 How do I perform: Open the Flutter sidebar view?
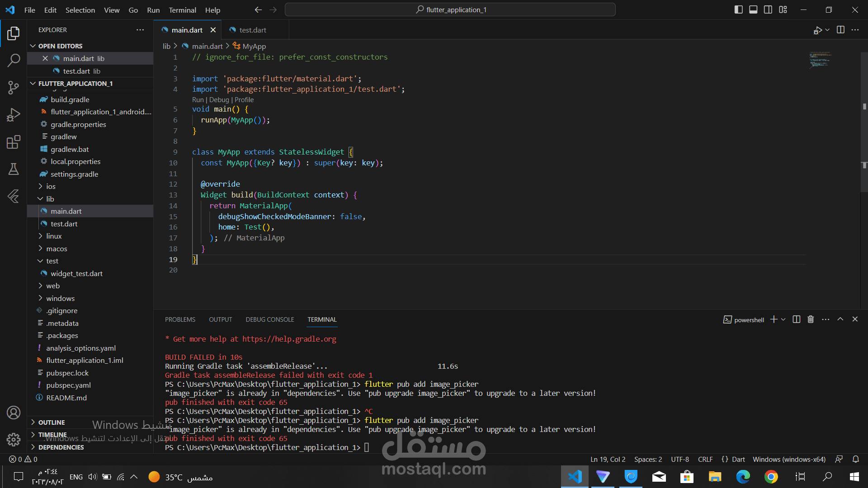14,196
